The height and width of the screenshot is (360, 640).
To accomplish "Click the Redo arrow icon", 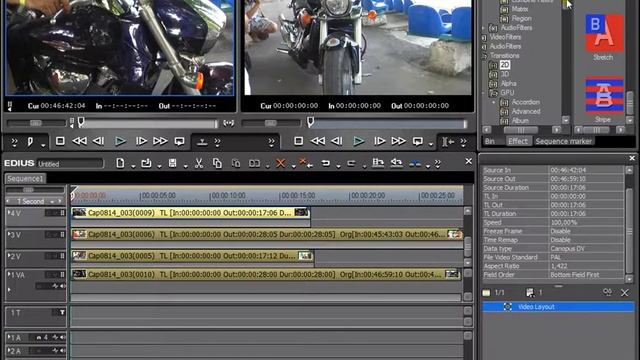I will click(351, 163).
